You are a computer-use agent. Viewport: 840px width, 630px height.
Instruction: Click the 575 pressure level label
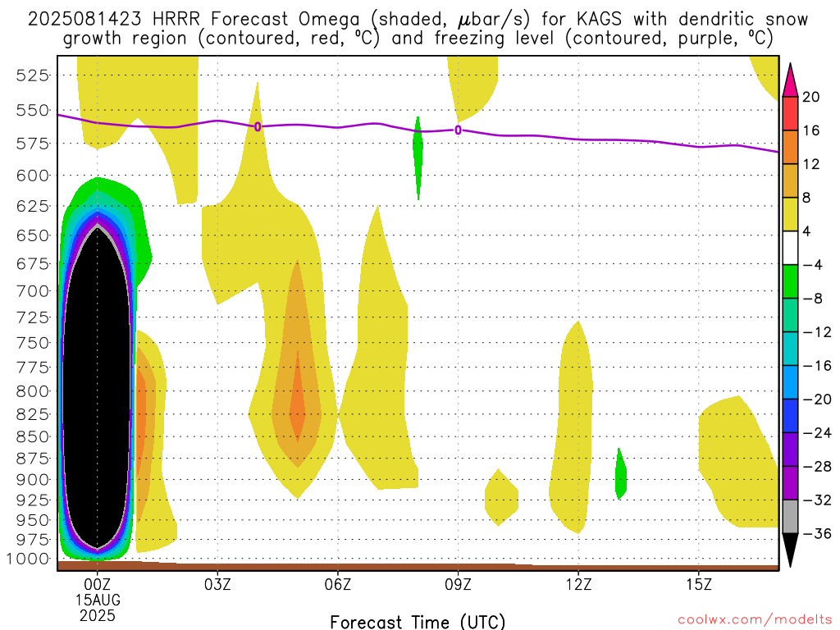[x=33, y=144]
